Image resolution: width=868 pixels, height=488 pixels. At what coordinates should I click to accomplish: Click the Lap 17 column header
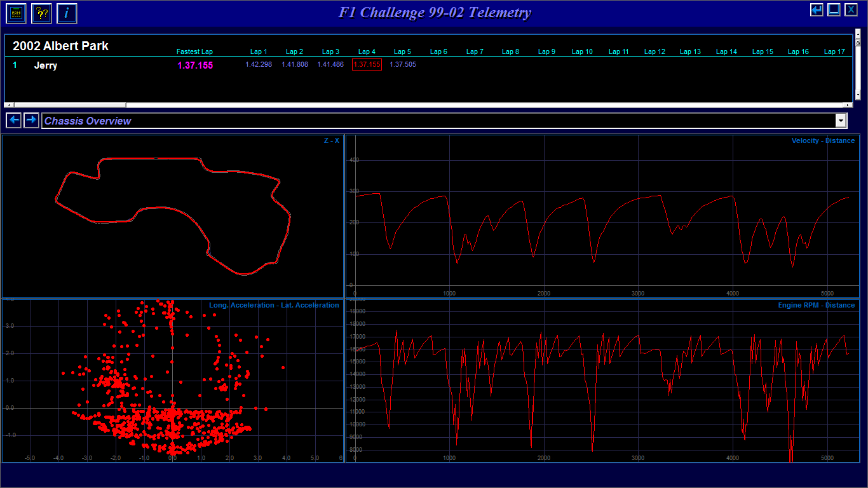[834, 52]
